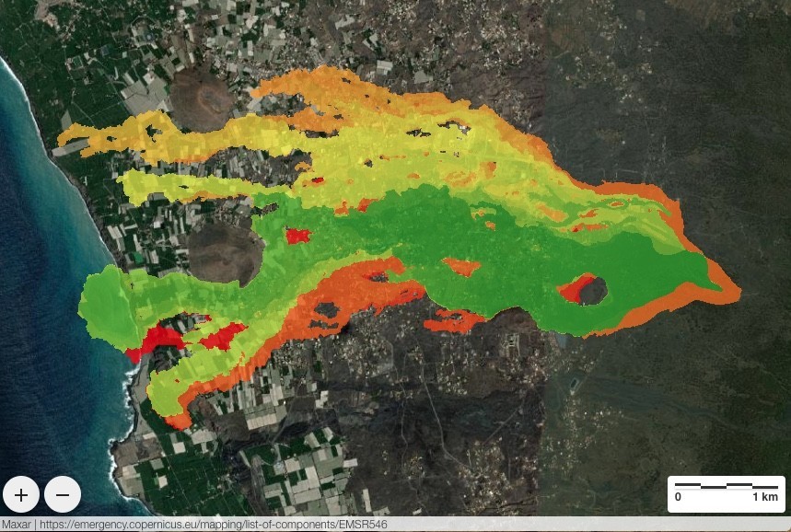
Task: Select the dark volcanic cone north of the flow
Action: pyautogui.click(x=200, y=98)
